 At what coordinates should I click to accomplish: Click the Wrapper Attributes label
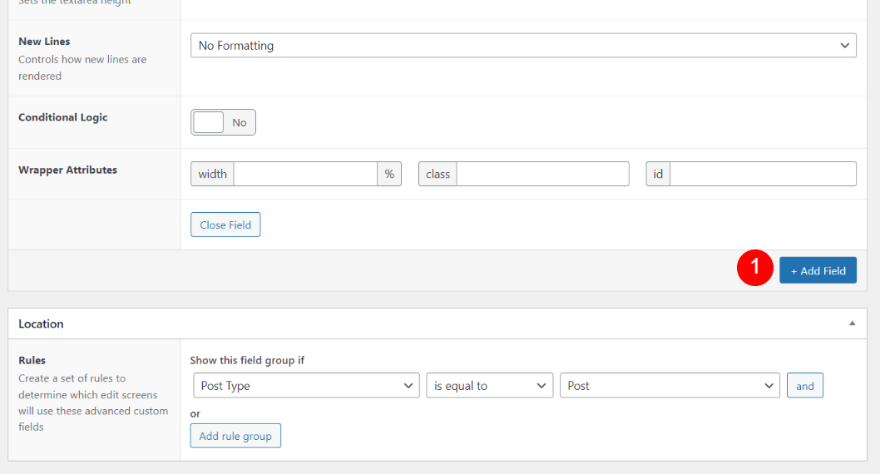point(68,170)
